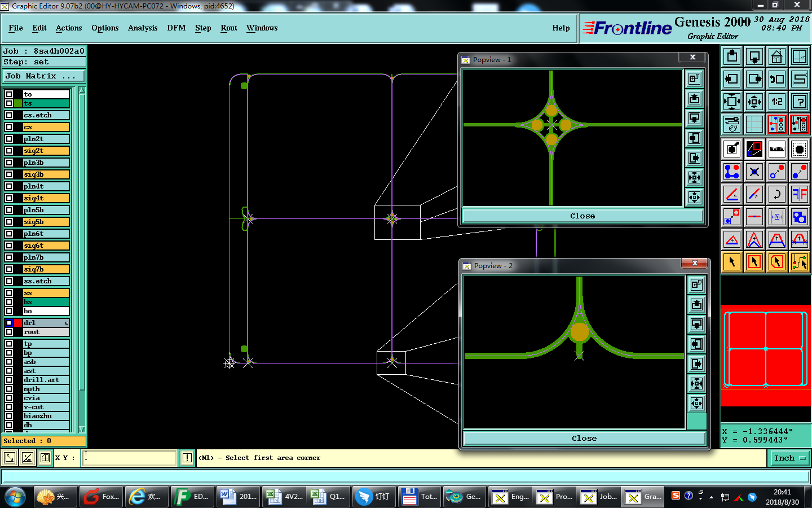Click the layer list scrollbar up arrow
Screen dimensions: 812x508
coord(82,90)
